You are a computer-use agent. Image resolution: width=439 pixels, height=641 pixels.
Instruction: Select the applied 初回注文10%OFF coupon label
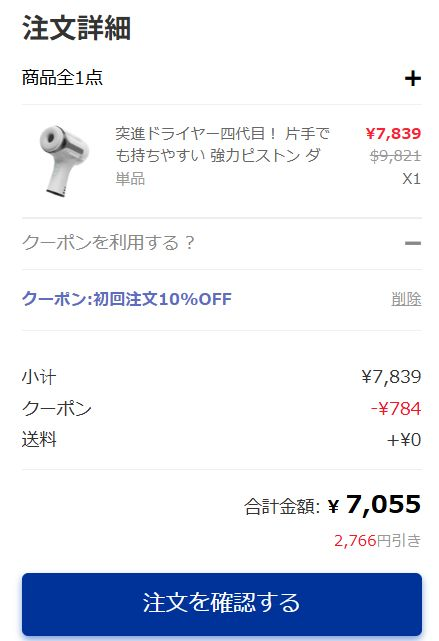point(127,299)
